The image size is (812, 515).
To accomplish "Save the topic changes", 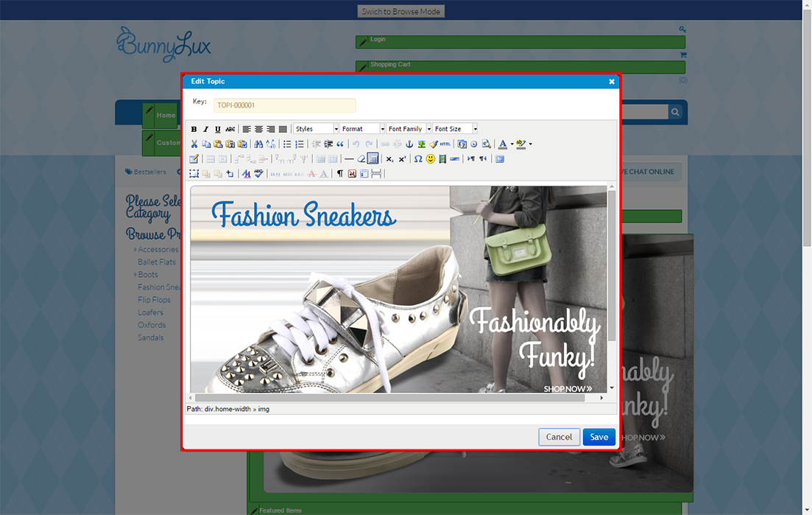I will [x=599, y=437].
